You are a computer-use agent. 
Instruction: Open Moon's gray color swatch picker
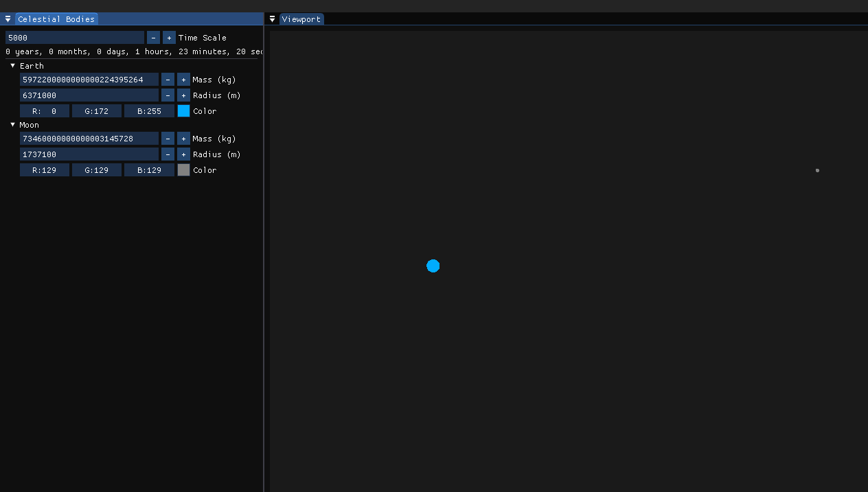183,170
